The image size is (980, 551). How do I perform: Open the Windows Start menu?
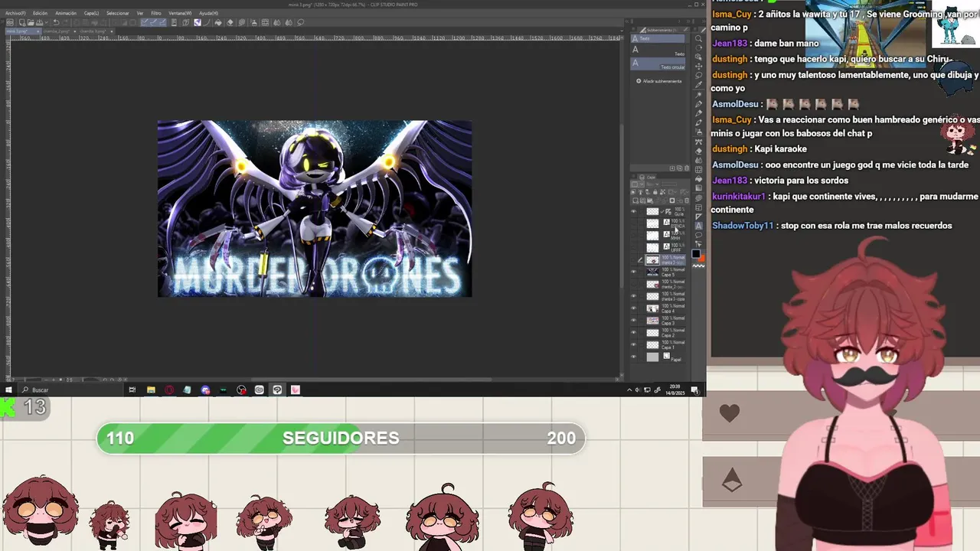click(8, 390)
